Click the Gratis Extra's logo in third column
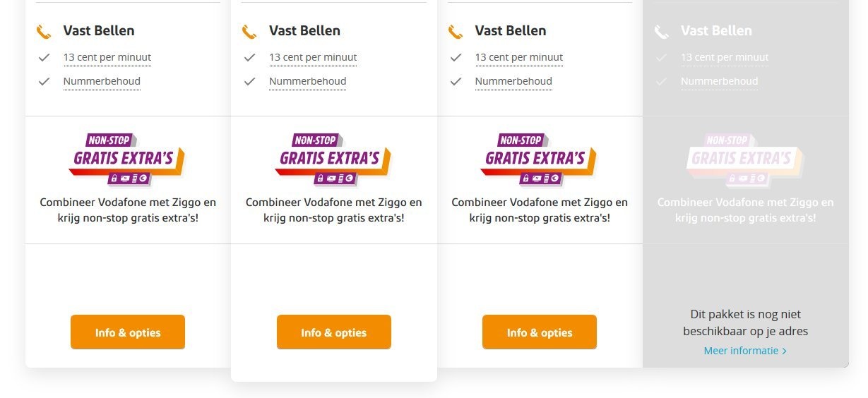The height and width of the screenshot is (398, 868). point(539,159)
